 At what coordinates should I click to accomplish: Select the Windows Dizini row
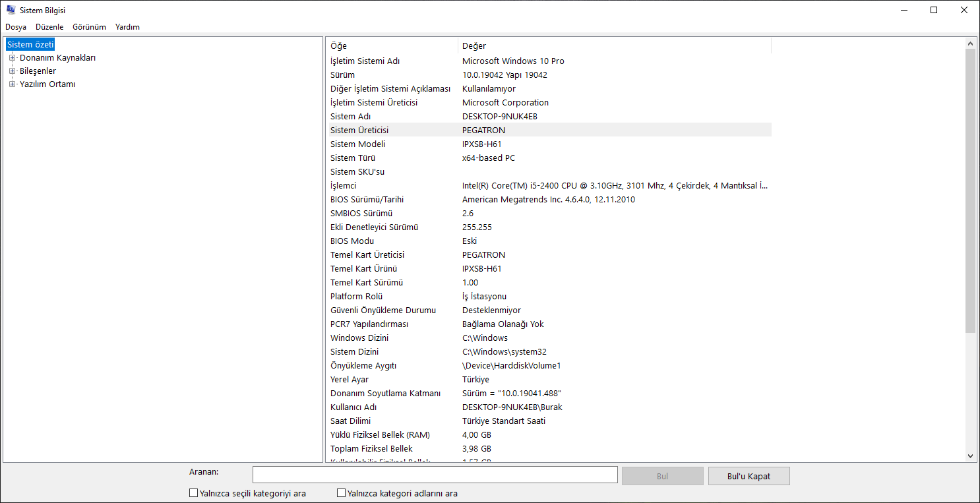tap(550, 338)
